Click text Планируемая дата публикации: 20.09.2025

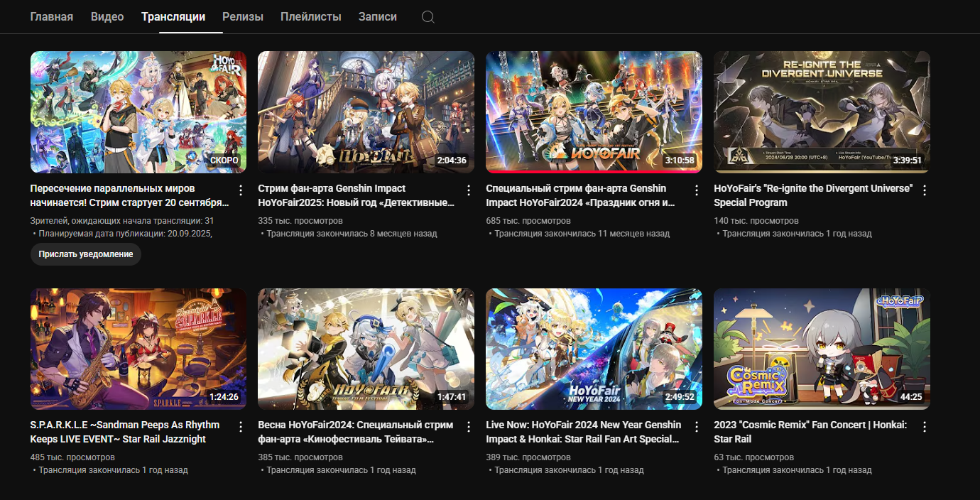click(x=126, y=233)
